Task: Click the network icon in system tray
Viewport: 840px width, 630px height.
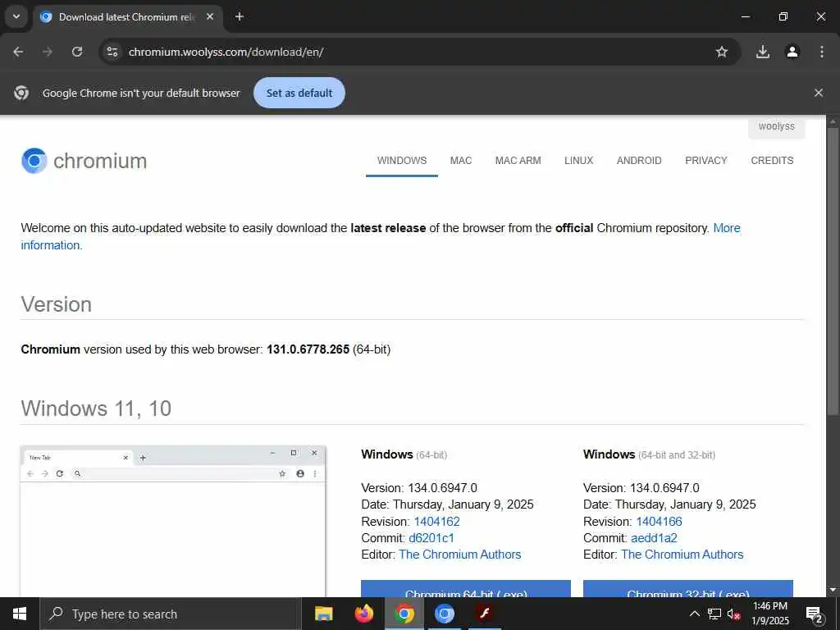Action: tap(714, 614)
